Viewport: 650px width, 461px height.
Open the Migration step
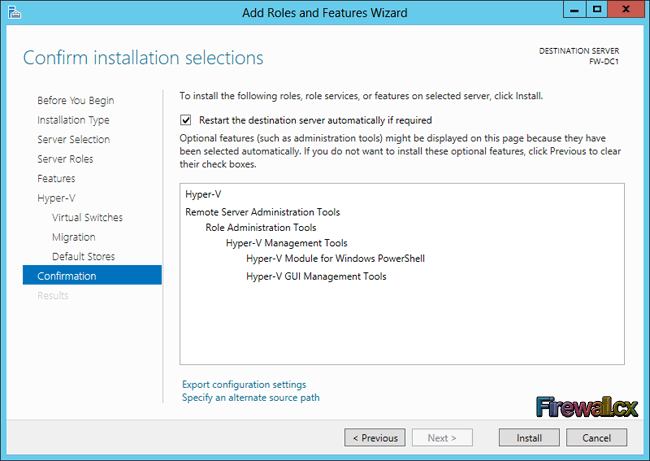coord(73,237)
